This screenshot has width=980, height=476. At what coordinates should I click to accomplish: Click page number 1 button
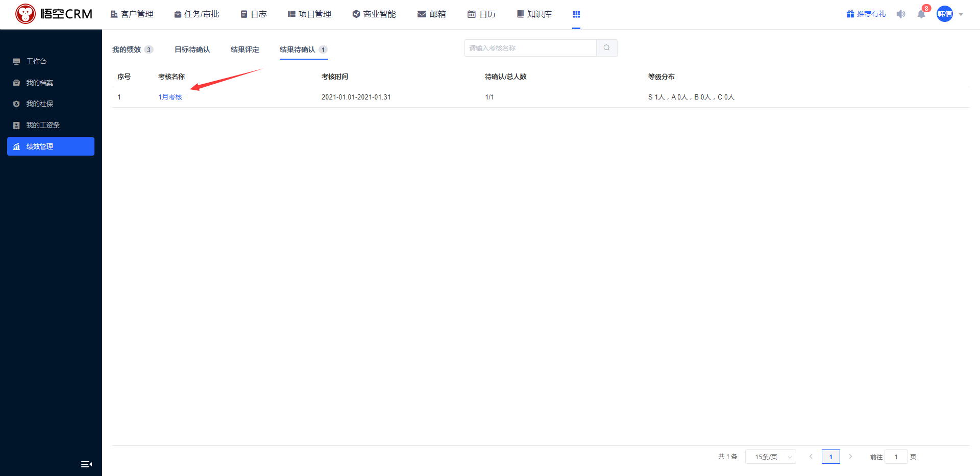click(831, 457)
